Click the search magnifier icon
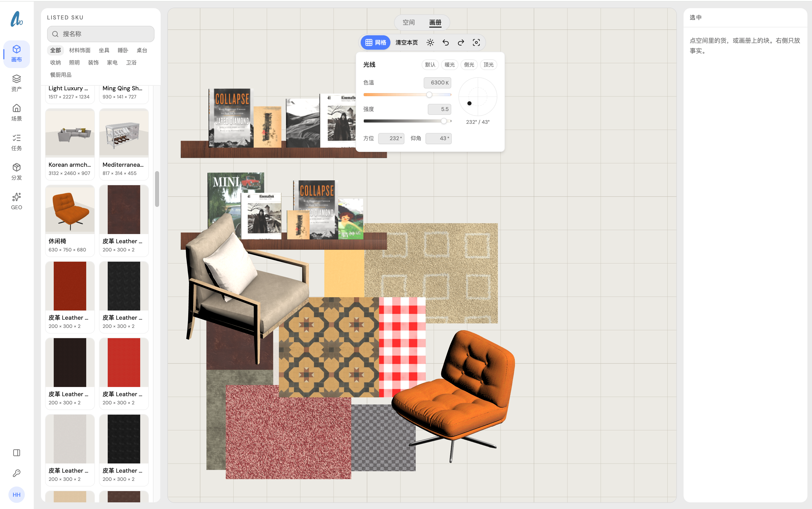 point(55,34)
